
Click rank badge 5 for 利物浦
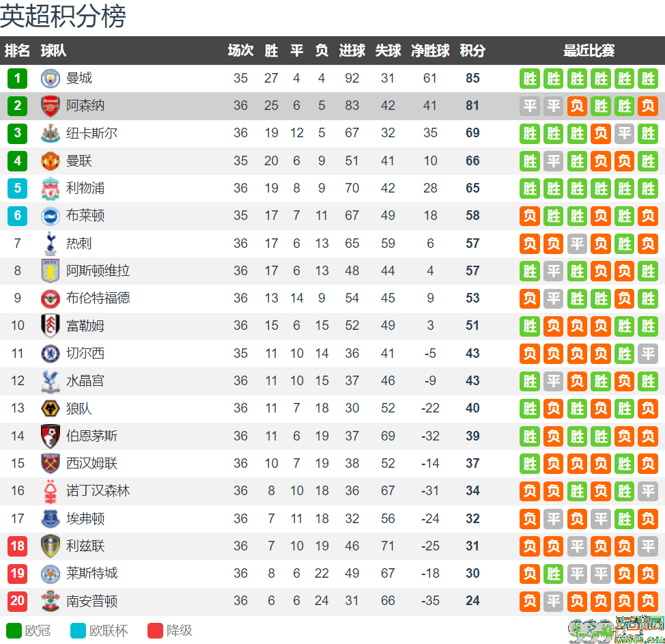point(17,188)
